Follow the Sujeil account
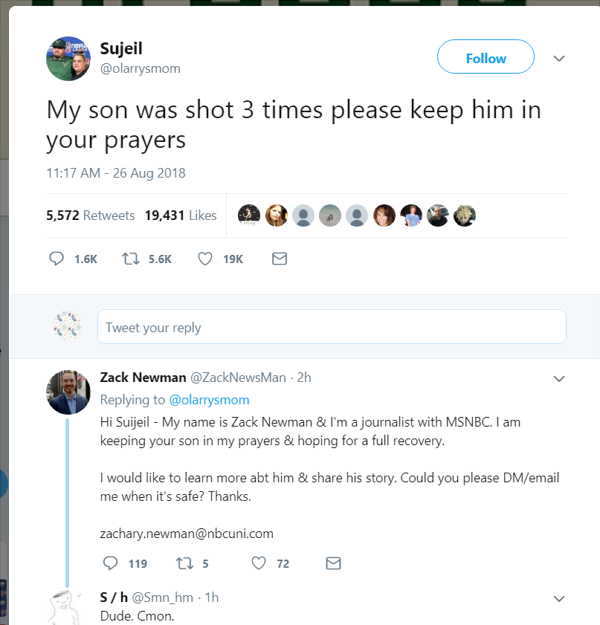This screenshot has height=625, width=600. tap(486, 57)
